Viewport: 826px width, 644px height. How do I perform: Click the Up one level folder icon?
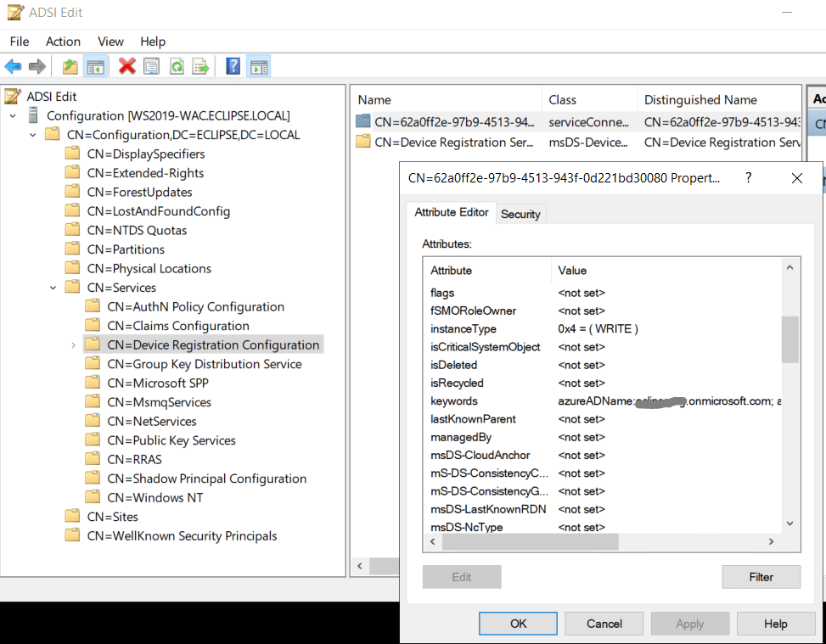[x=70, y=66]
